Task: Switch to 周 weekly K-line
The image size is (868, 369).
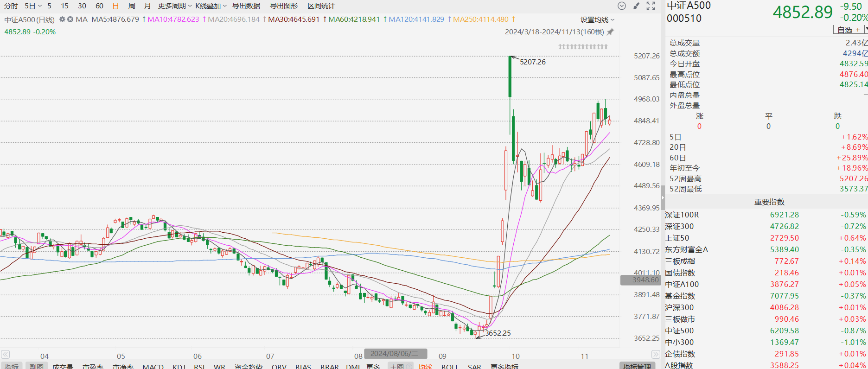Action: pos(132,6)
